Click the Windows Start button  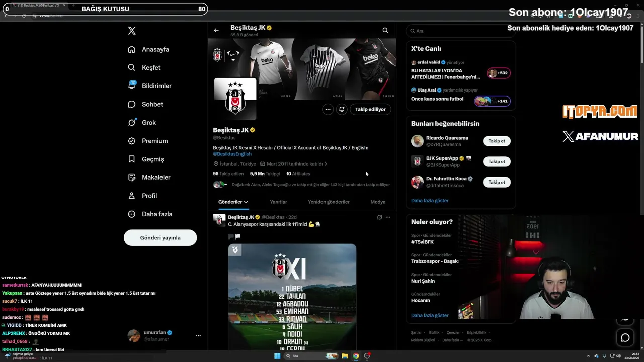click(277, 356)
